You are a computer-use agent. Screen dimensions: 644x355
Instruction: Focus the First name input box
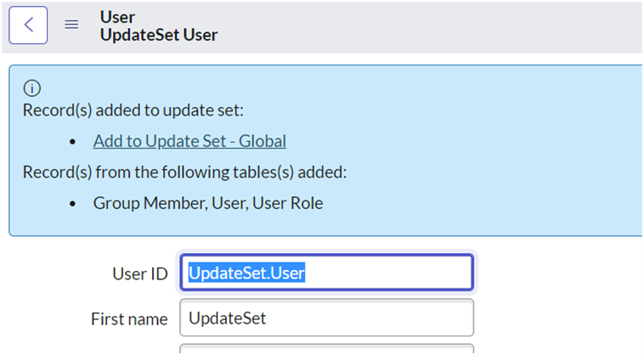click(326, 318)
